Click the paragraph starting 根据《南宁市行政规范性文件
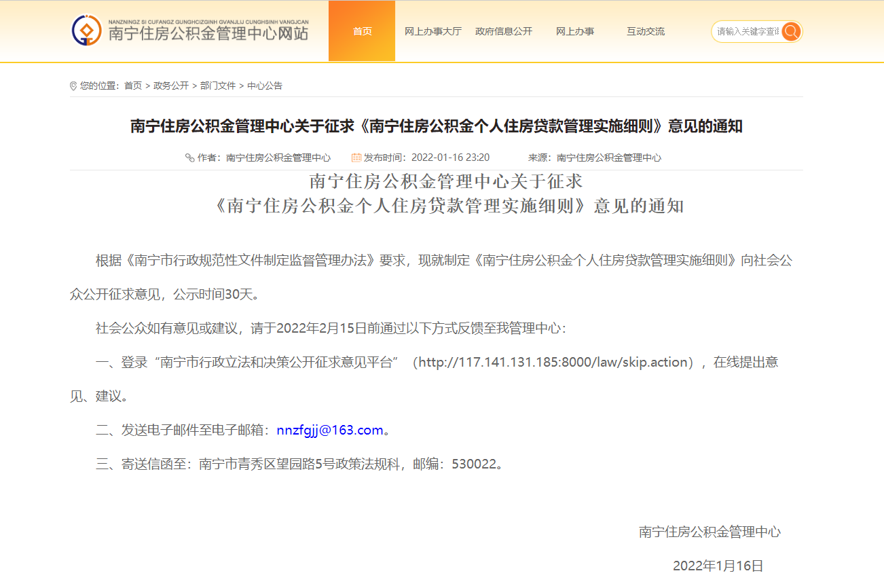Viewport: 884px width, 588px height. pos(431,277)
